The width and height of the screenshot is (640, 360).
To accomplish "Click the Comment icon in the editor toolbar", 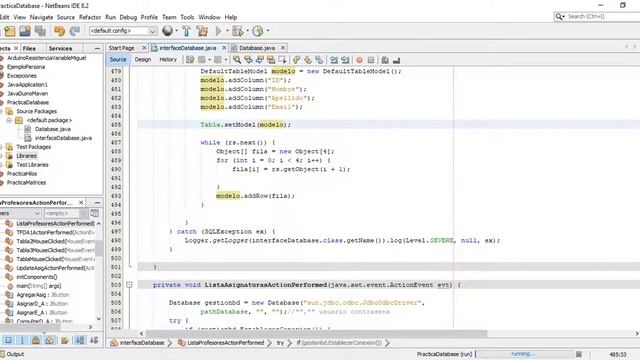I will [x=385, y=60].
